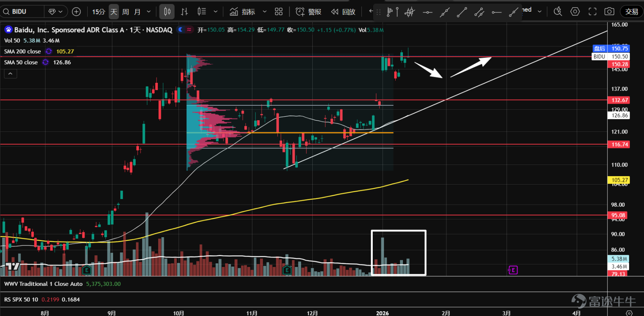Expand the chart type dropdown

coord(216,12)
